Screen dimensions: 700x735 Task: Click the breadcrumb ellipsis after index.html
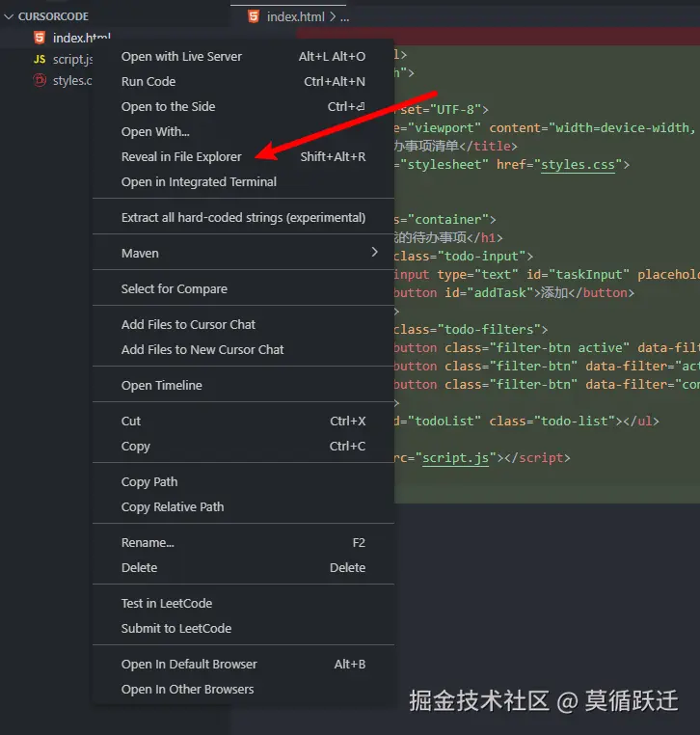tap(345, 17)
